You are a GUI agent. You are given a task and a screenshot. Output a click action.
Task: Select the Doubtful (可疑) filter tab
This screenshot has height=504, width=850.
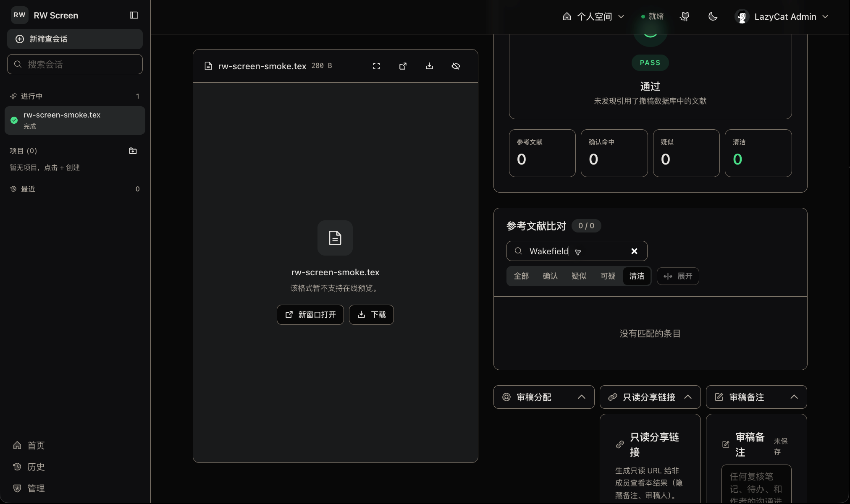pyautogui.click(x=608, y=276)
